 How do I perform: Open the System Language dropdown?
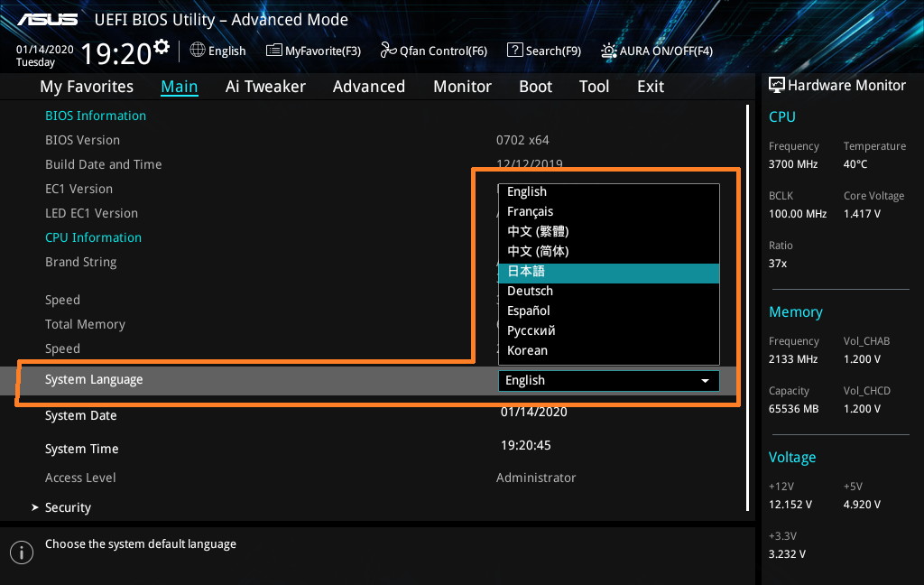(609, 380)
